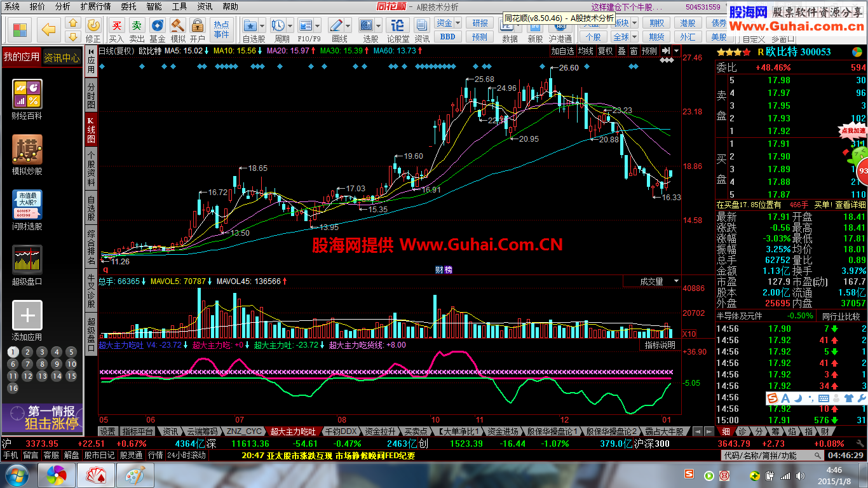
Task: Open the 基金 (fund) toolbar icon
Action: pyautogui.click(x=157, y=30)
